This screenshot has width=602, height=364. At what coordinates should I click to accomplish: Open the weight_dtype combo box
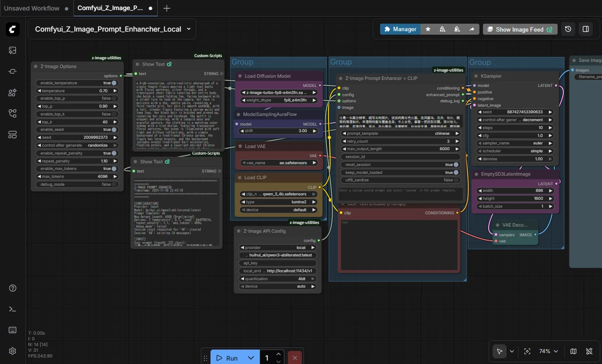278,100
